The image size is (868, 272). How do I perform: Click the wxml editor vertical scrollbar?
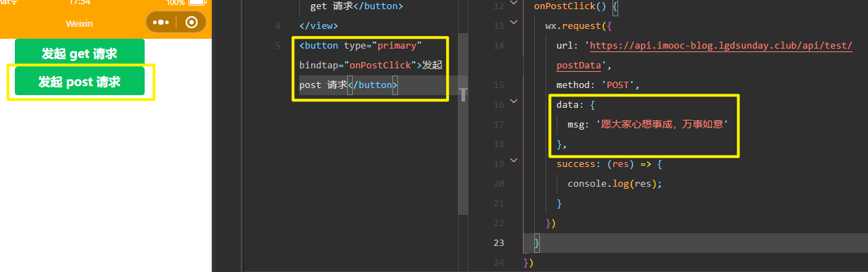(x=463, y=123)
